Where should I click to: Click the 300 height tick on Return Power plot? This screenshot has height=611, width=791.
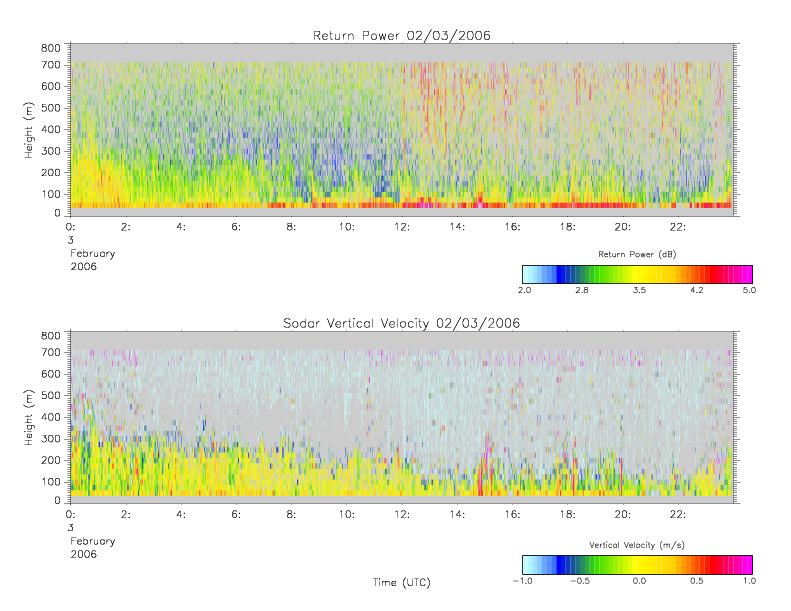coord(50,151)
